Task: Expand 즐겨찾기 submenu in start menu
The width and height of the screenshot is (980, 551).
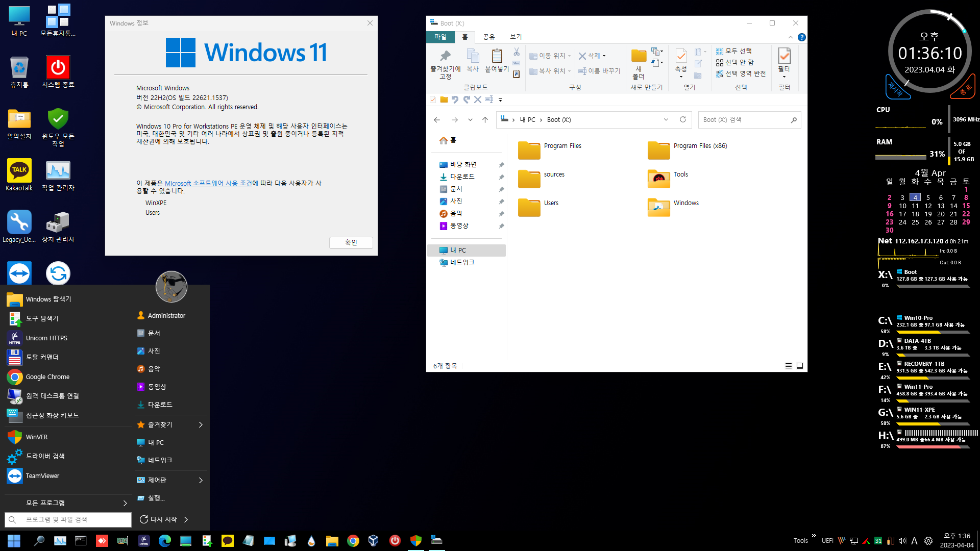Action: [x=201, y=424]
